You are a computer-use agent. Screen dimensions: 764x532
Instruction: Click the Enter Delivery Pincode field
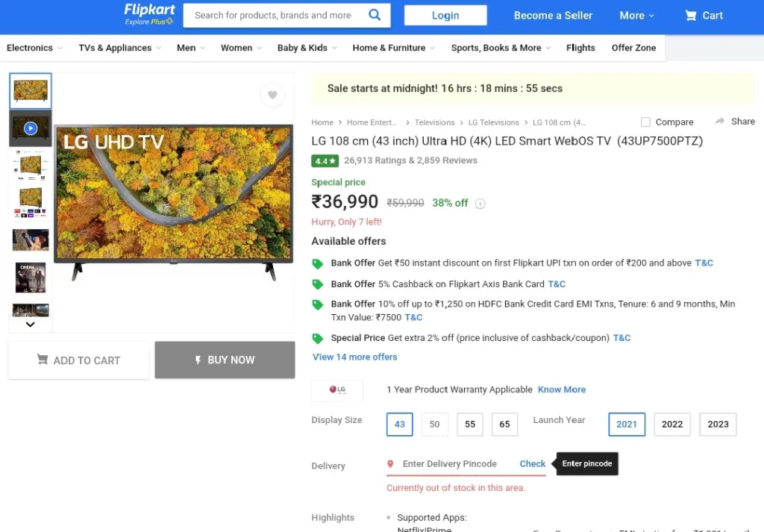coord(450,464)
